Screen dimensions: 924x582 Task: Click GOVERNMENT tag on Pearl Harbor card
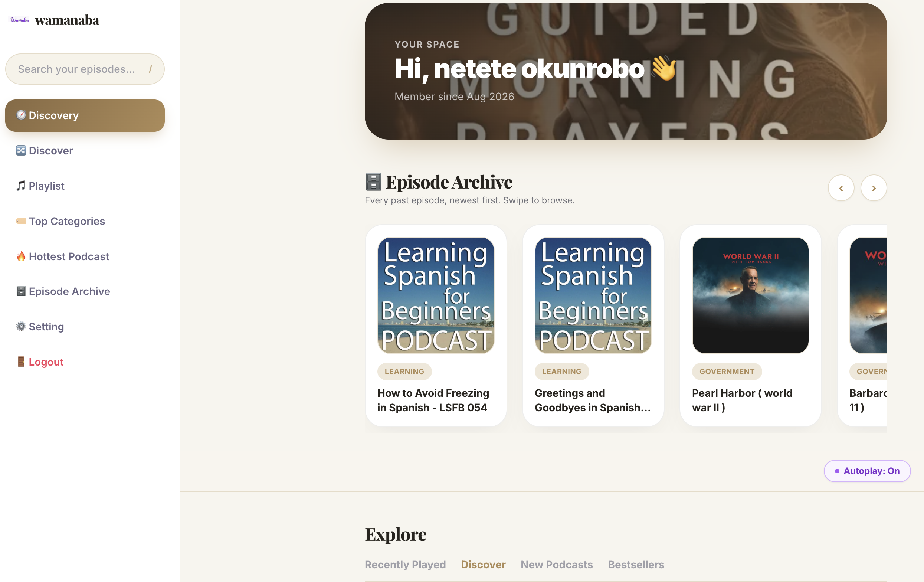727,371
